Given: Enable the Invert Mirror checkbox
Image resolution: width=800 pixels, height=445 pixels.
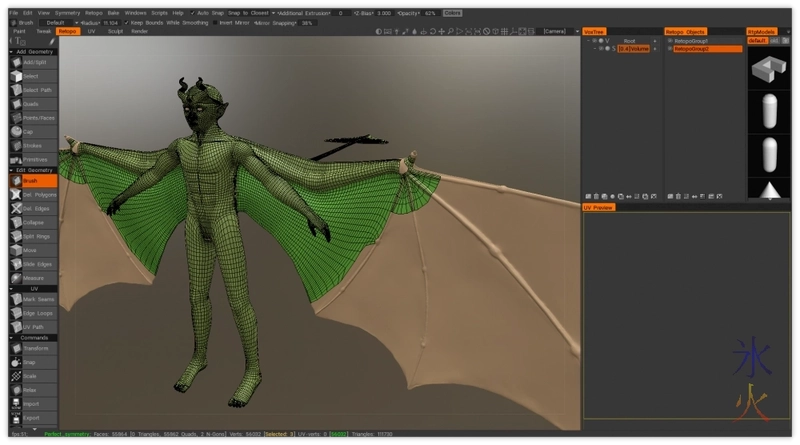Looking at the screenshot, I should tap(216, 22).
